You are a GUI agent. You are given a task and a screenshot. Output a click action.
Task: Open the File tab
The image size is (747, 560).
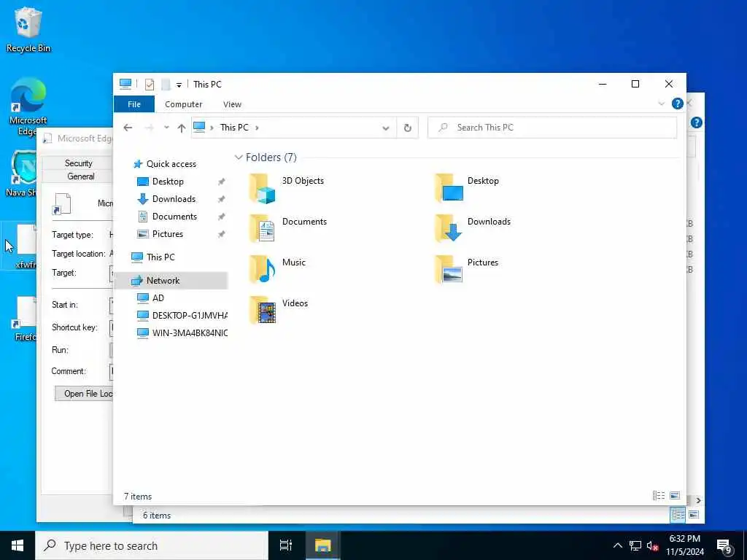pyautogui.click(x=134, y=104)
